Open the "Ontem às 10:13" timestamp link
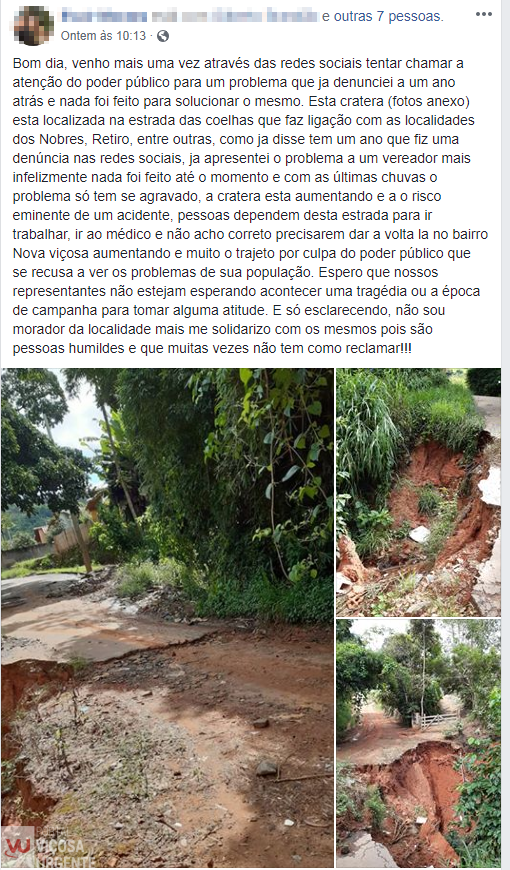Image resolution: width=510 pixels, height=870 pixels. 103,36
